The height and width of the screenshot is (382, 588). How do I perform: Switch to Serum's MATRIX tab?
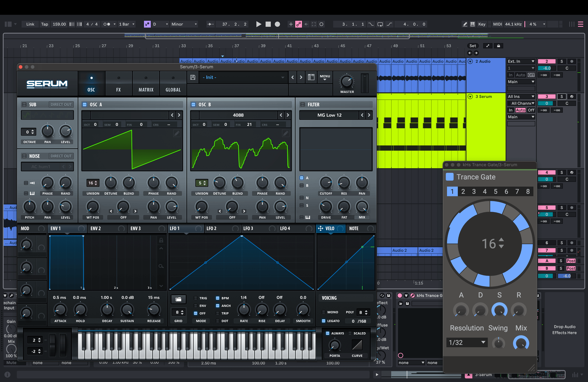coord(146,84)
